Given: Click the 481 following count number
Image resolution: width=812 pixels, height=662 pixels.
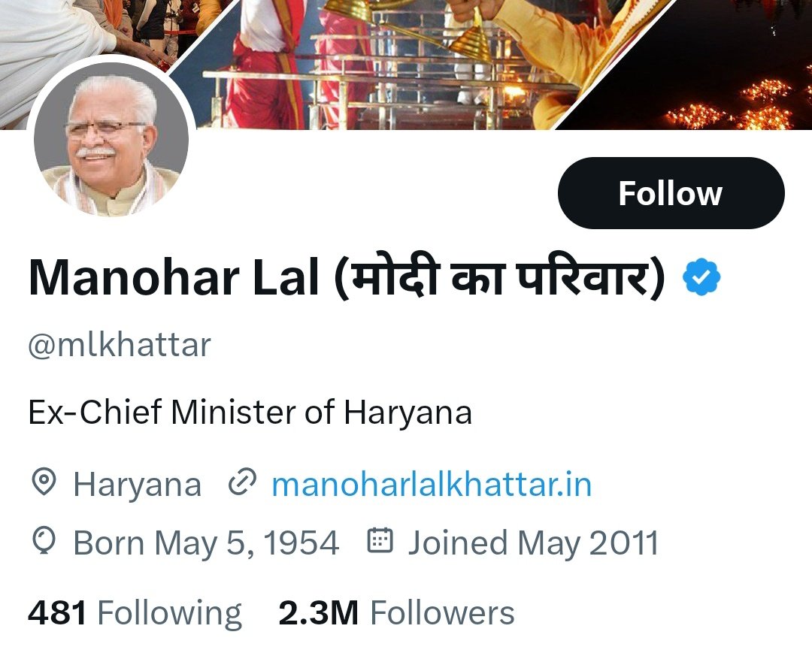Looking at the screenshot, I should 57,613.
